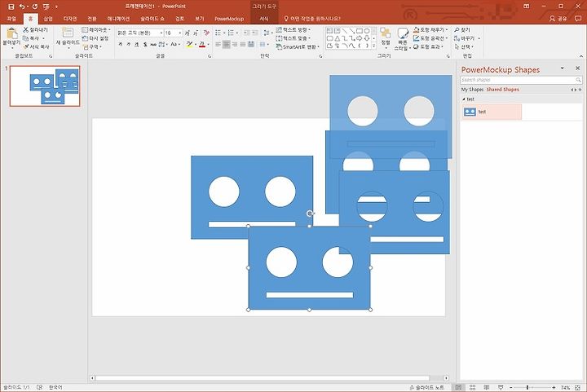Adjust the zoom slider in status bar
Screen dimensions: 587x392
point(527,387)
